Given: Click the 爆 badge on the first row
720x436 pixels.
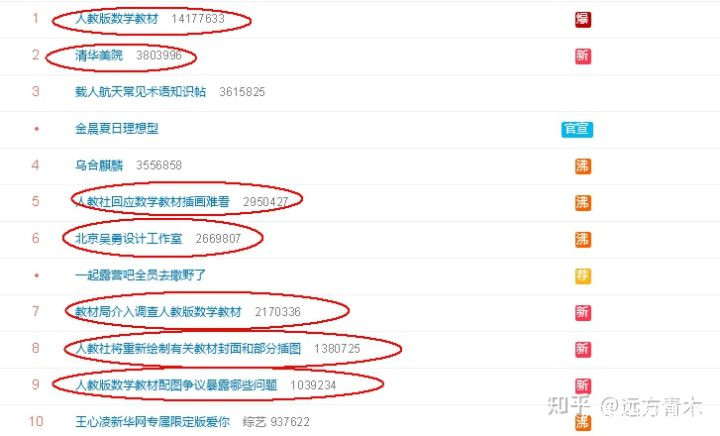Looking at the screenshot, I should [583, 19].
